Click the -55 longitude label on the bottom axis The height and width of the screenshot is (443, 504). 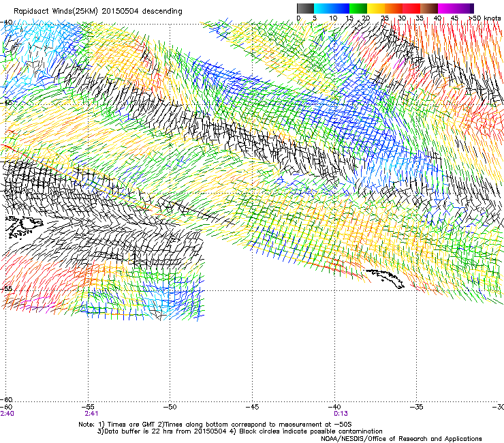(88, 407)
